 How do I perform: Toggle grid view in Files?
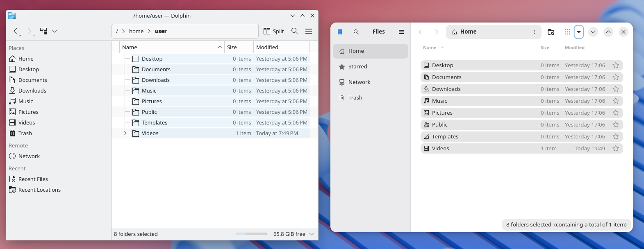point(567,32)
